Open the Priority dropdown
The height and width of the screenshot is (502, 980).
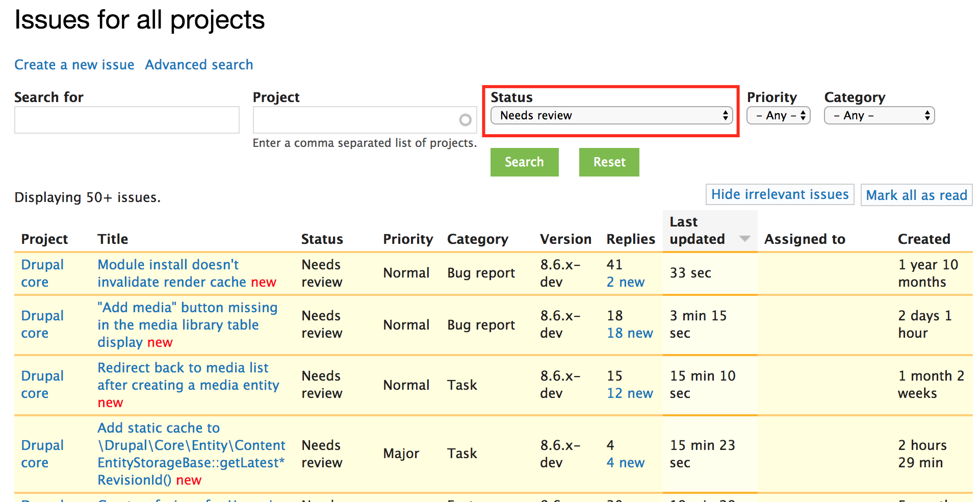pos(778,115)
